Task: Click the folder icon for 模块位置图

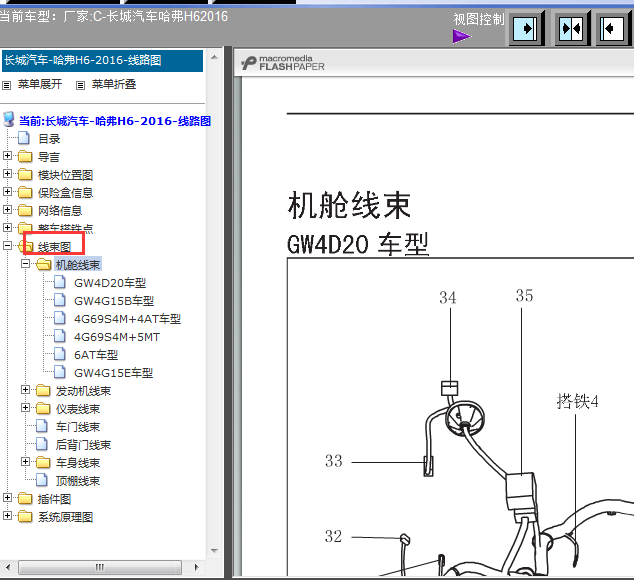Action: tap(25, 174)
